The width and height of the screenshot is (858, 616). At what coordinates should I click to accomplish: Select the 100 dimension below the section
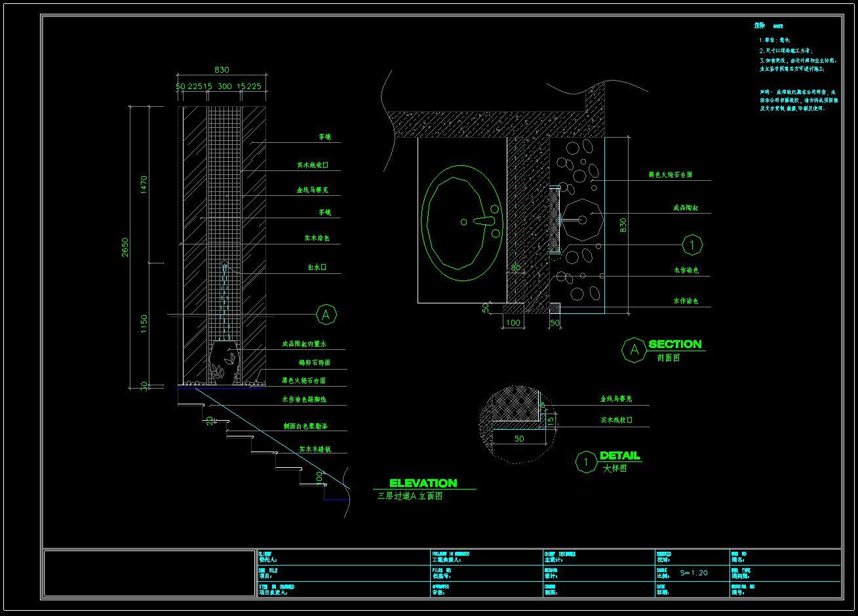(x=513, y=323)
